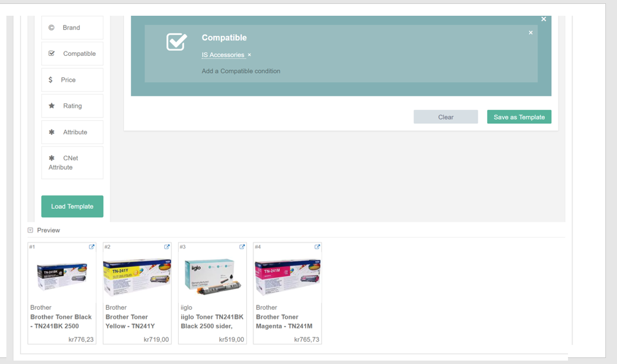
Task: Click the Clear button
Action: click(446, 117)
